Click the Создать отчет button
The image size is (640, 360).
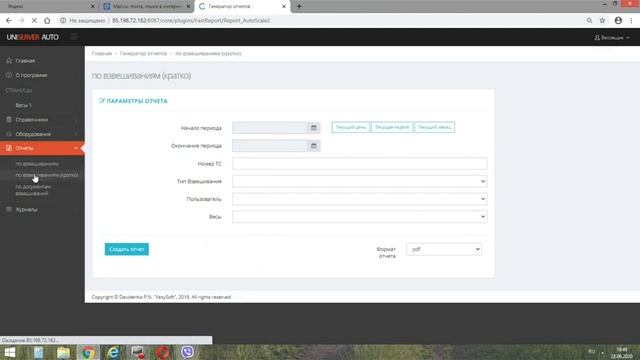coord(127,249)
